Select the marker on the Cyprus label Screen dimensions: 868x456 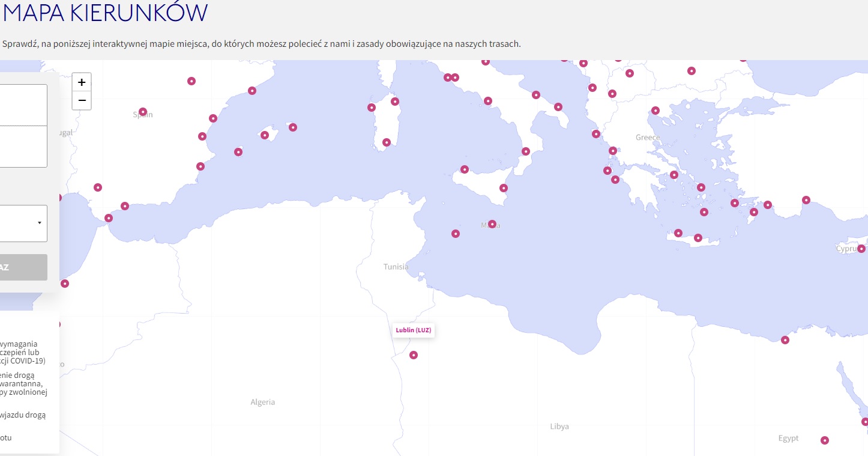click(x=861, y=249)
